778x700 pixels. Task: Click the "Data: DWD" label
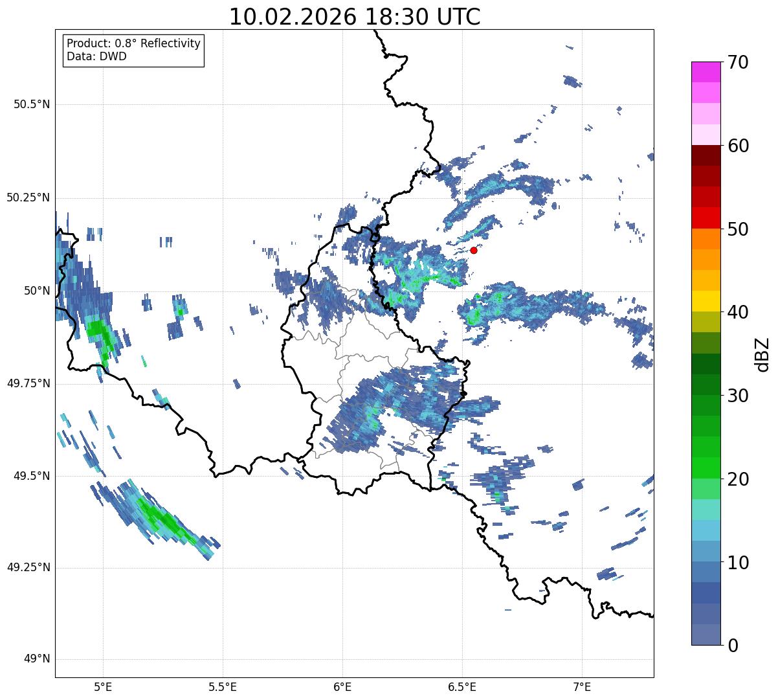tap(96, 56)
